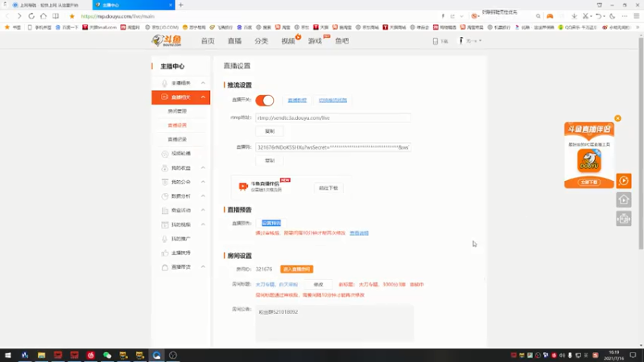Click the browser address bar URL
644x362 pixels.
point(118,16)
